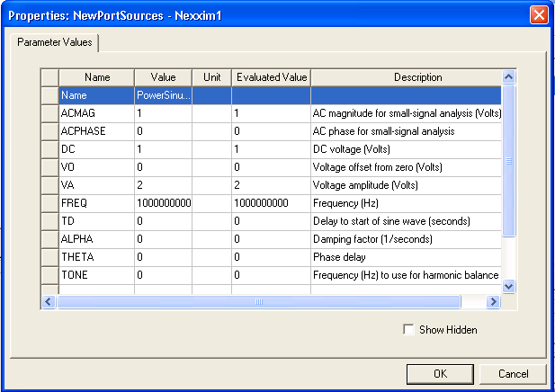Image resolution: width=555 pixels, height=392 pixels.
Task: Edit the ACMAG value cell
Action: point(163,113)
